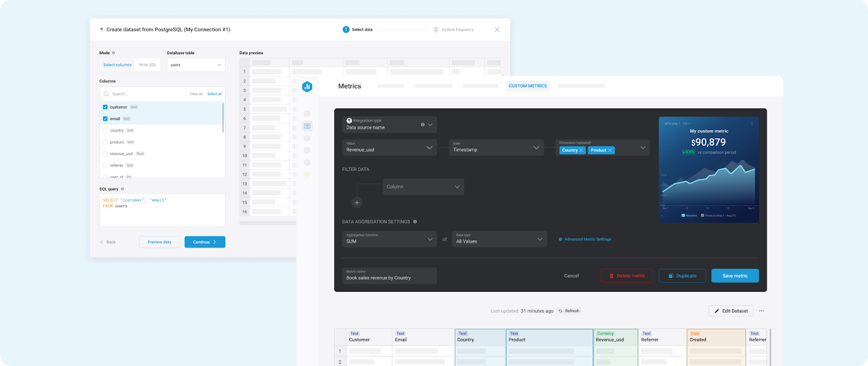This screenshot has width=868, height=366.
Task: Click the refresh icon next to last updated
Action: point(560,311)
